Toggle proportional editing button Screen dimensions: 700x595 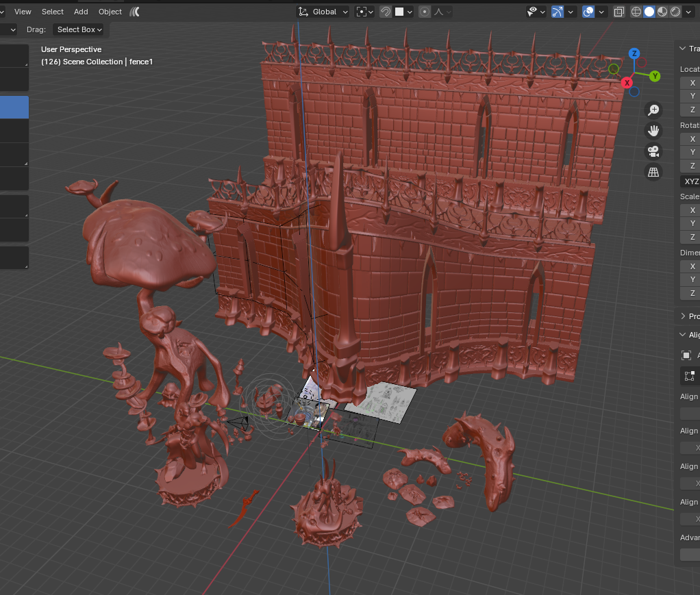coord(425,12)
